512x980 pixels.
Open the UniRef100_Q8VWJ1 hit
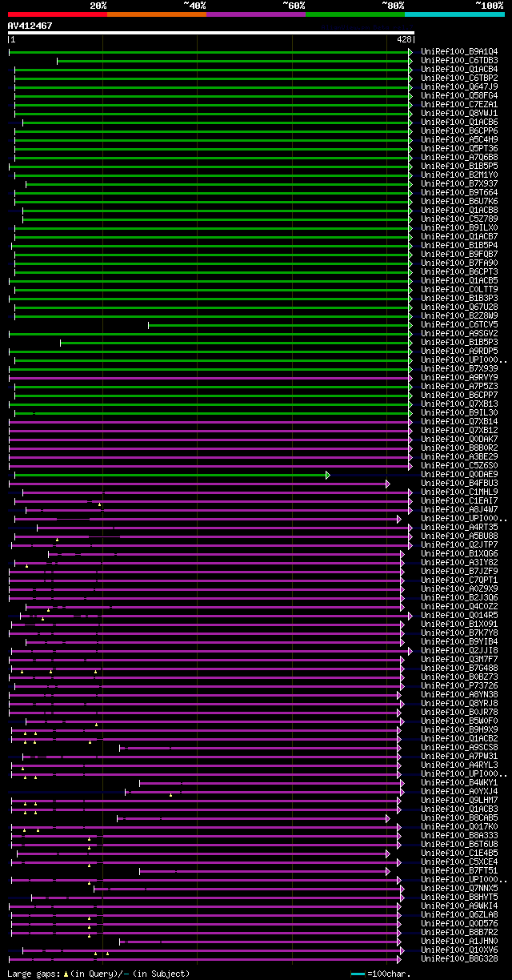tap(459, 113)
